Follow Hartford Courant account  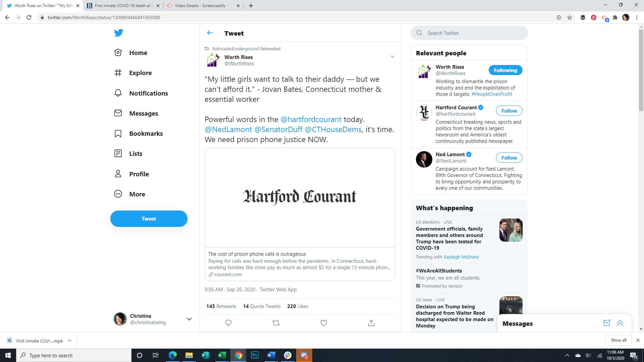pyautogui.click(x=509, y=111)
